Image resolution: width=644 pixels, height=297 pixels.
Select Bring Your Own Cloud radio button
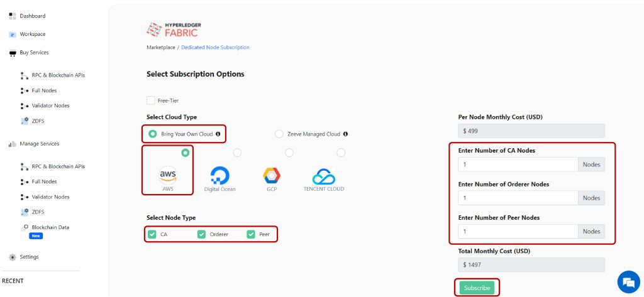(x=152, y=134)
